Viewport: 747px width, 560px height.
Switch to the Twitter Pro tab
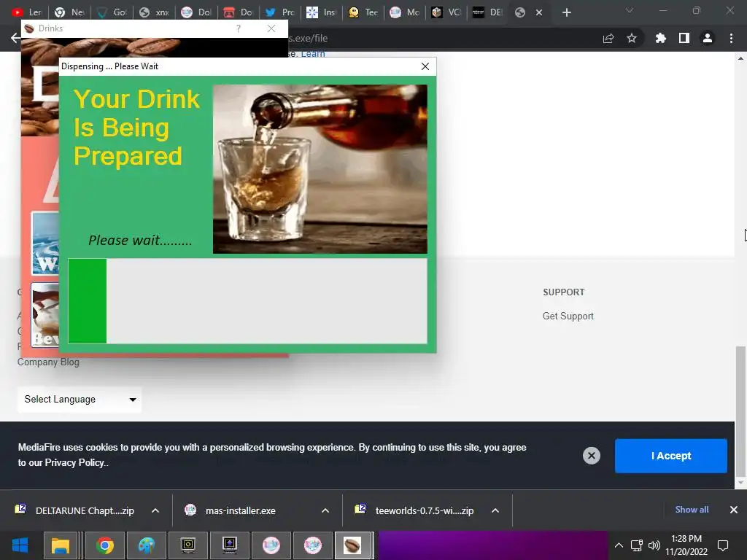coord(280,12)
